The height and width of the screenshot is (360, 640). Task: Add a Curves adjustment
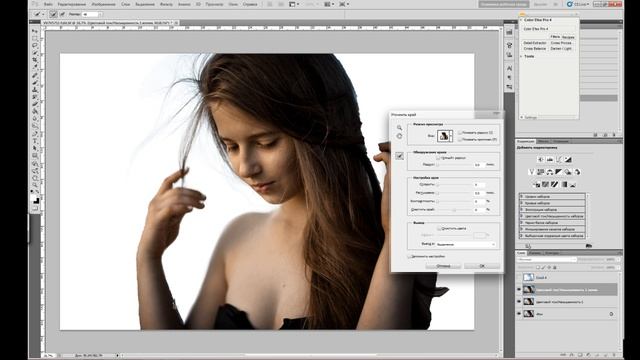tap(559, 160)
